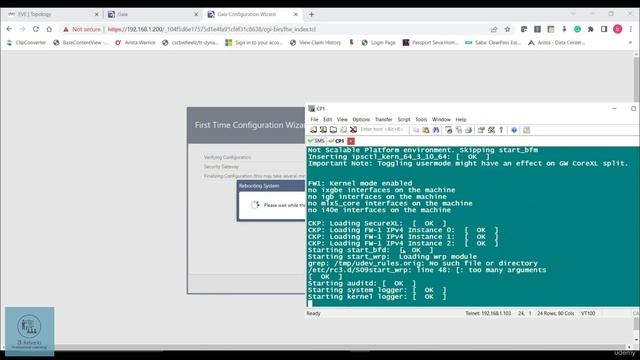This screenshot has width=640, height=360.
Task: Select the Gaia Configuration Wizard browser tab
Action: click(x=252, y=14)
